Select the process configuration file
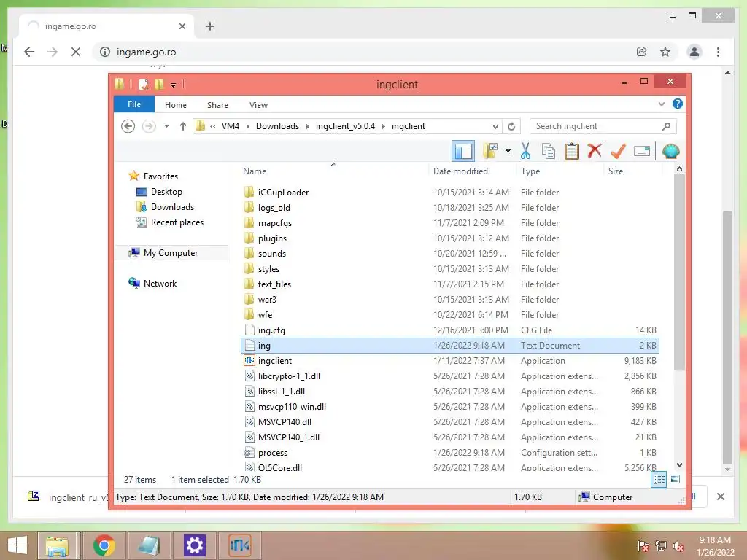 (449, 452)
